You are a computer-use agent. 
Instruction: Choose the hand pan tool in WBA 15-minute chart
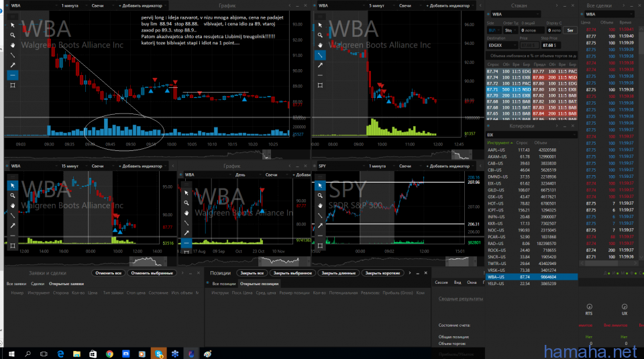tap(13, 205)
